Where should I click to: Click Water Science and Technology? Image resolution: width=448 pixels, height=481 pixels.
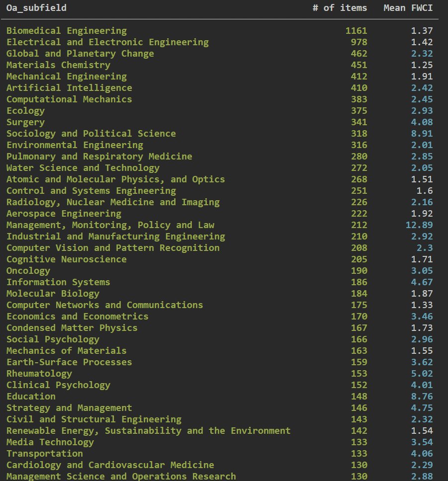tap(83, 168)
